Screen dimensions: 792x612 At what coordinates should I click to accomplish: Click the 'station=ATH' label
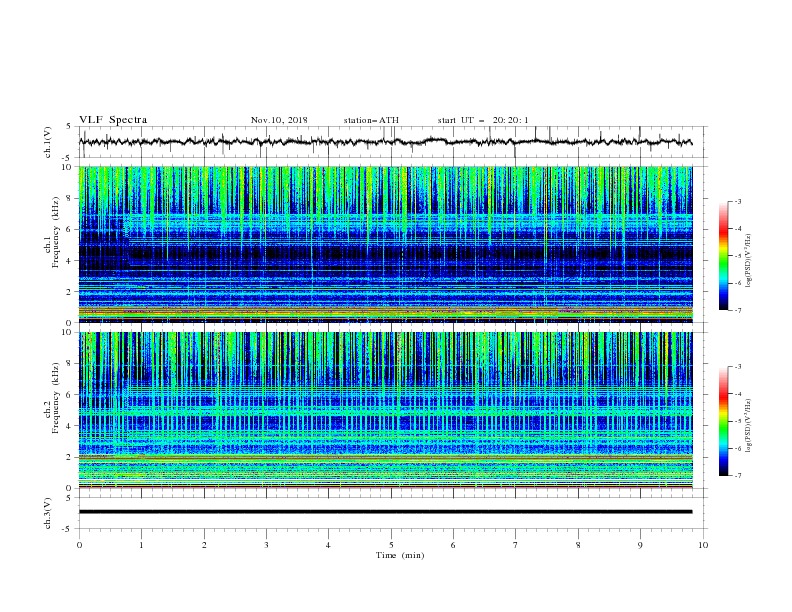[371, 120]
